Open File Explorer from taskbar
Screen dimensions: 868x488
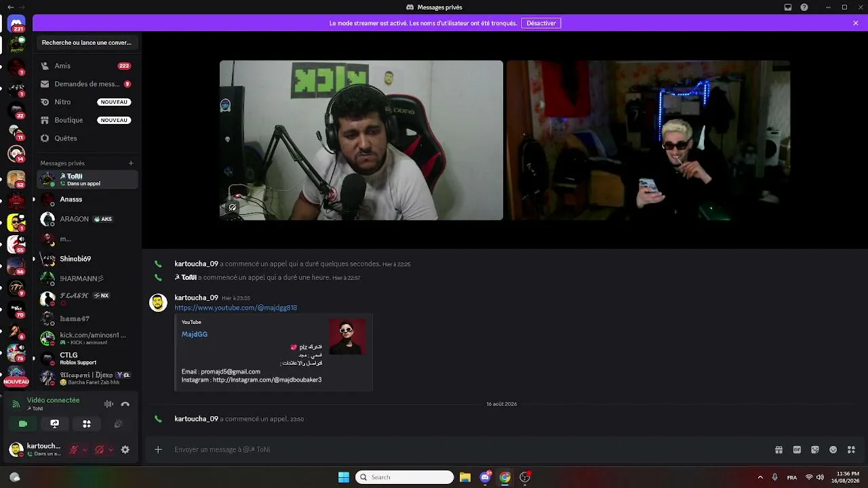465,477
